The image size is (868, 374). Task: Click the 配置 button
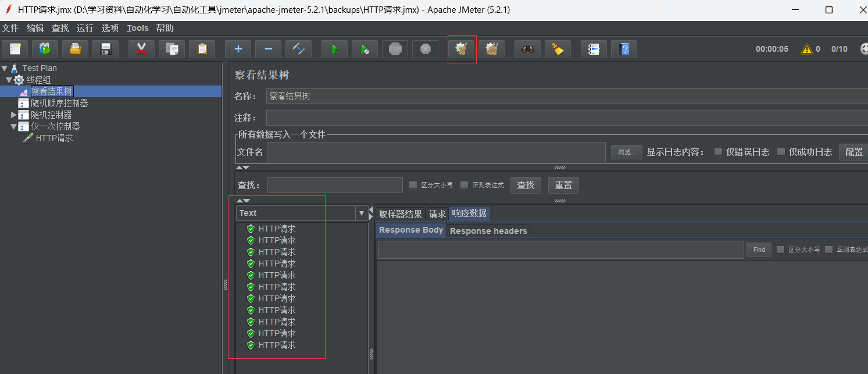(853, 152)
